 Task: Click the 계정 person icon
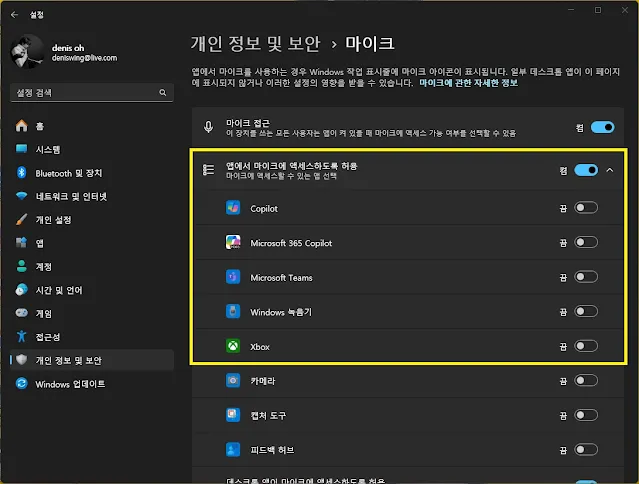pyautogui.click(x=22, y=266)
